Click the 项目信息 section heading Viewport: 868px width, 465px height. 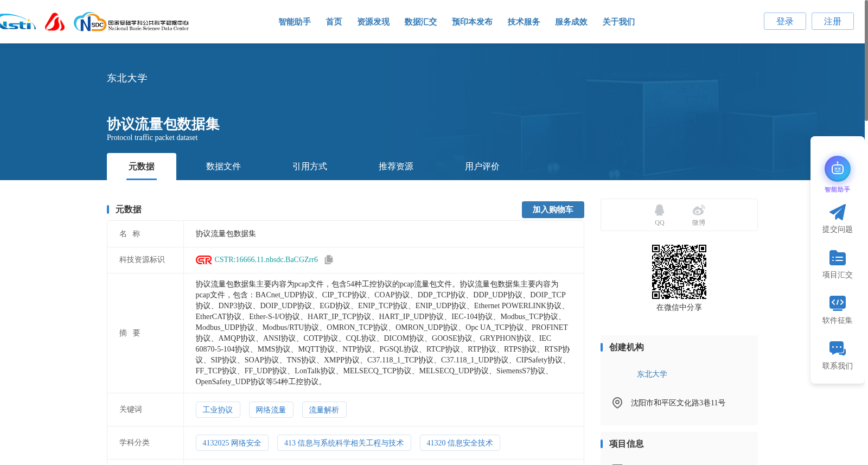(x=626, y=444)
